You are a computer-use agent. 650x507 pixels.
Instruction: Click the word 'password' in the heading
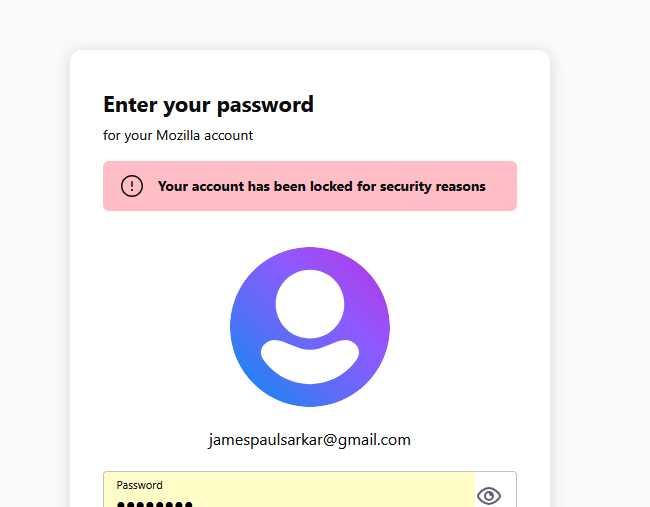coord(265,105)
